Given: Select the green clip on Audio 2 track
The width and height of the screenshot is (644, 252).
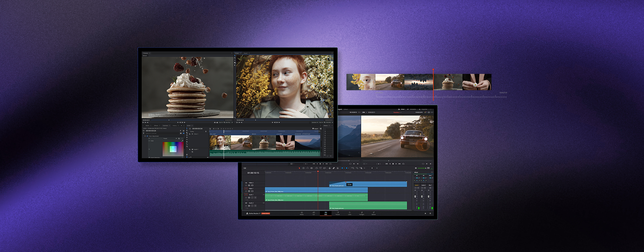Looking at the screenshot, I should (368, 205).
